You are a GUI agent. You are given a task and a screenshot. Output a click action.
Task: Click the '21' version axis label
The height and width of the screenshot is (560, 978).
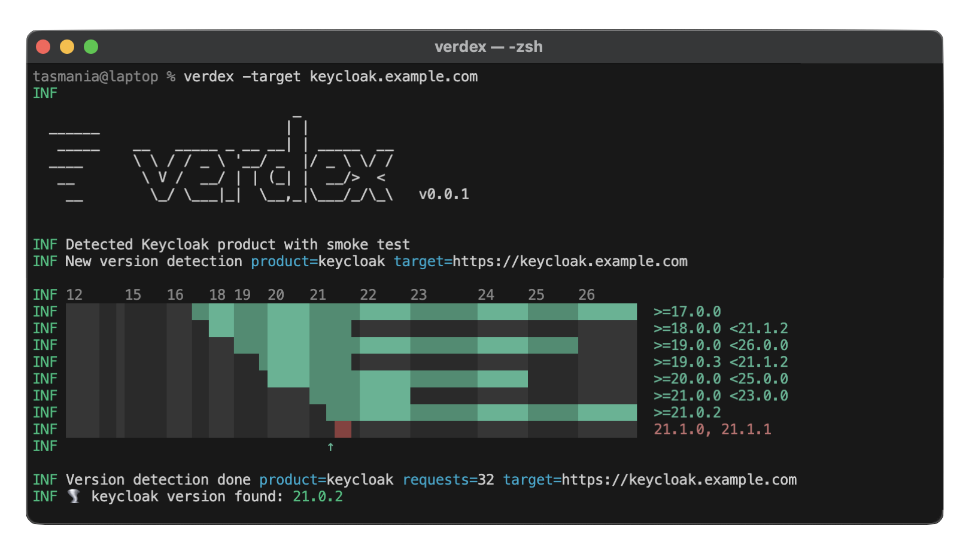(x=318, y=295)
